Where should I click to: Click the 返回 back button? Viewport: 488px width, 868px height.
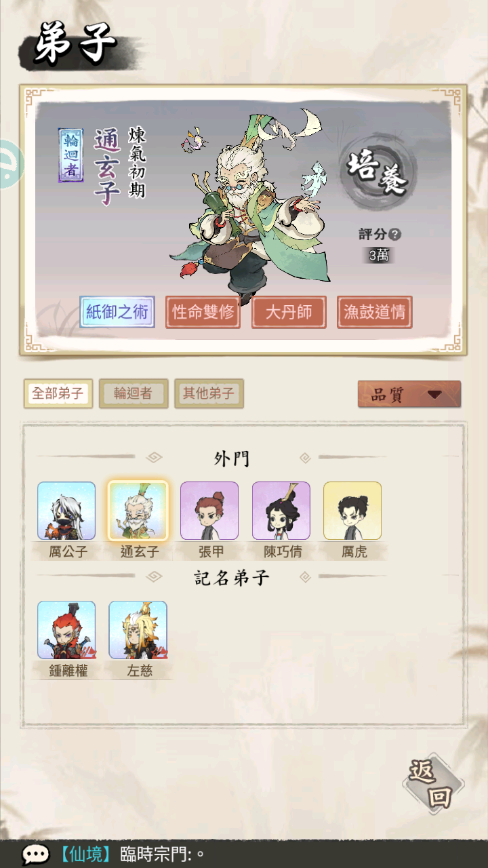[x=432, y=784]
